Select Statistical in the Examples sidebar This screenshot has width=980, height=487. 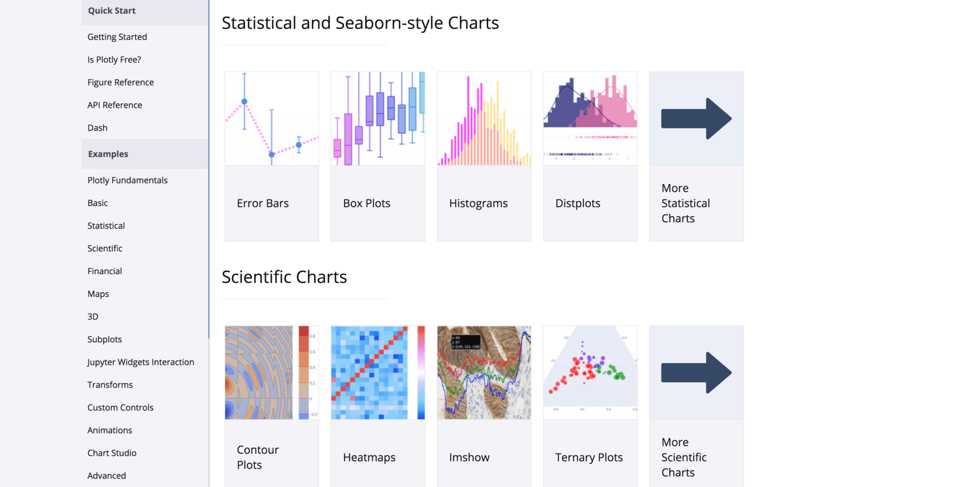pyautogui.click(x=106, y=225)
